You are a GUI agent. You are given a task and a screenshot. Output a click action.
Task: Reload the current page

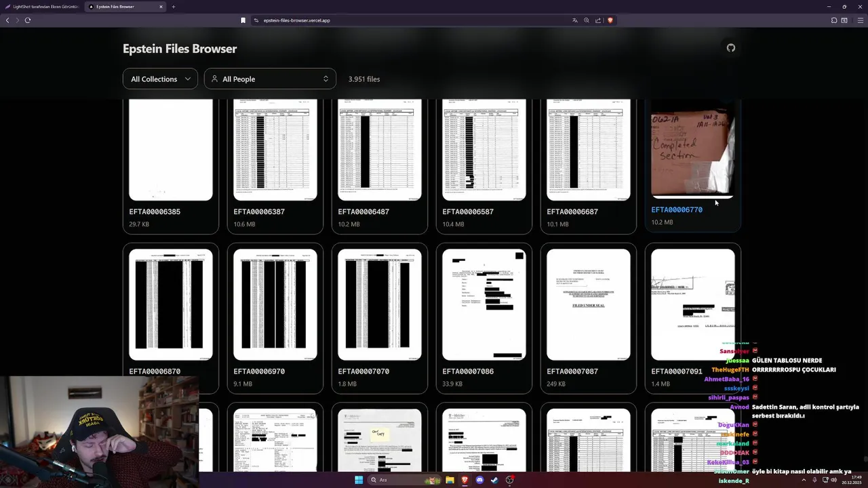click(x=28, y=20)
